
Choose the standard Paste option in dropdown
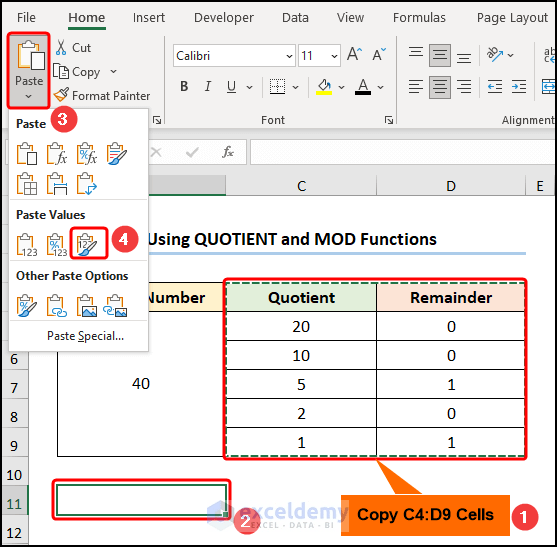[x=27, y=154]
